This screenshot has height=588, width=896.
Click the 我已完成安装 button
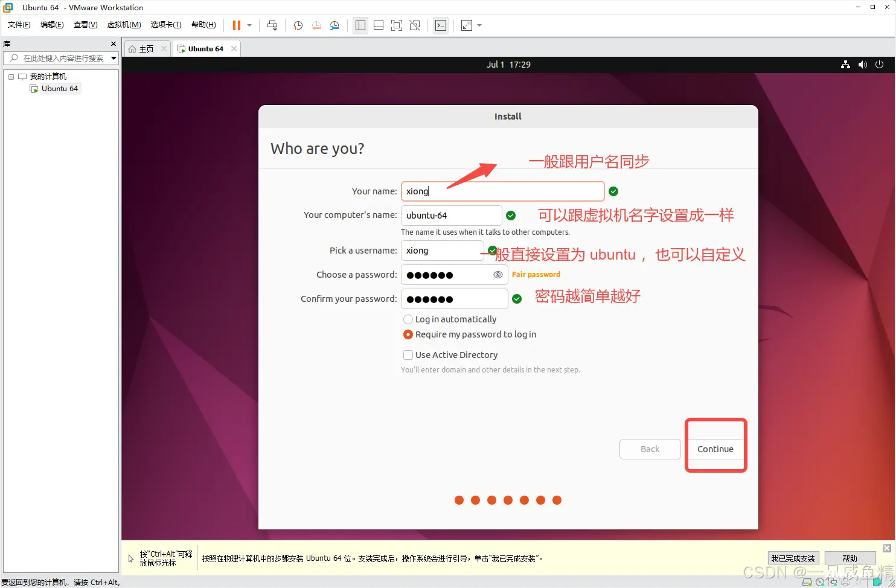pos(793,558)
